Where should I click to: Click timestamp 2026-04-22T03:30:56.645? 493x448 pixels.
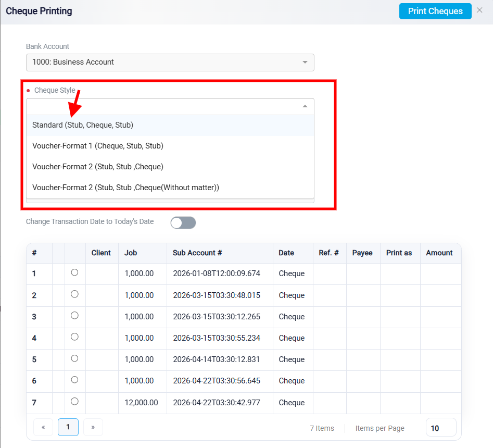217,381
